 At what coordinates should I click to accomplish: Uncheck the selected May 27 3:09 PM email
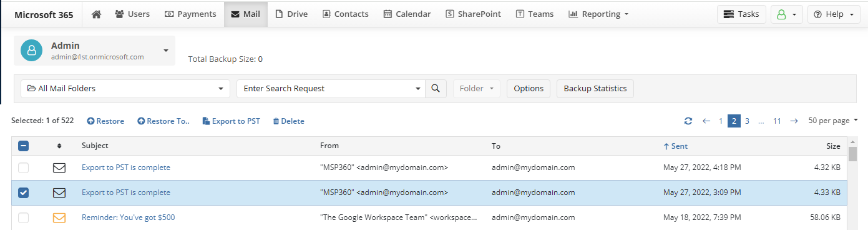tap(23, 192)
